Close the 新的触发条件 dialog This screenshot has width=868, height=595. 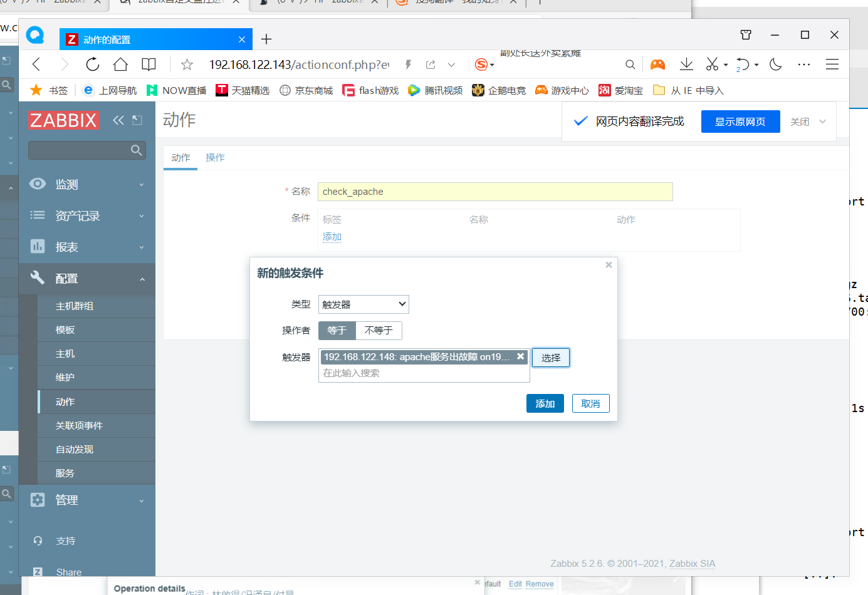tap(609, 265)
